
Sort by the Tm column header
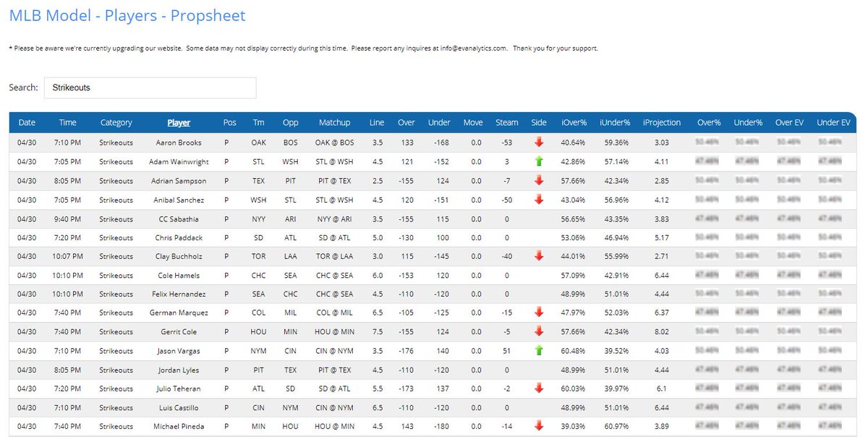point(259,122)
